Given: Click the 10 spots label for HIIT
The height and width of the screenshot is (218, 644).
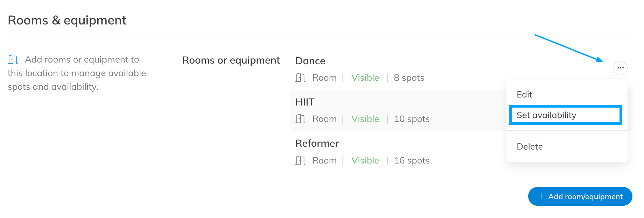Looking at the screenshot, I should point(412,119).
